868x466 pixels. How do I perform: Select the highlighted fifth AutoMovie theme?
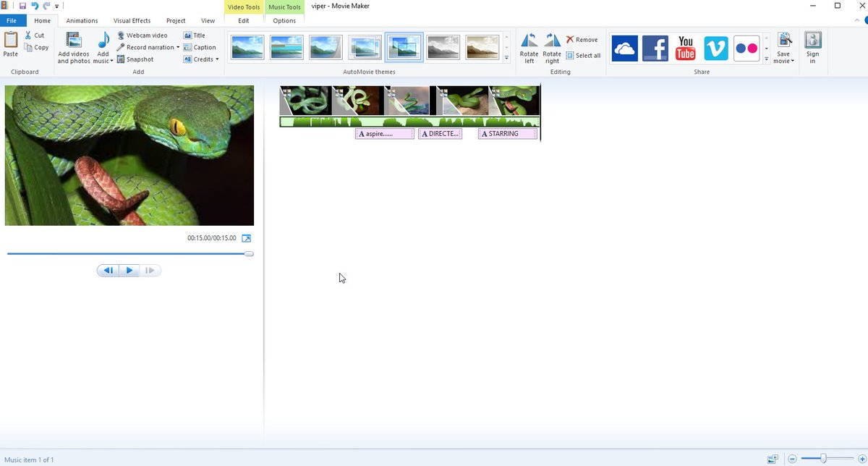tap(404, 47)
